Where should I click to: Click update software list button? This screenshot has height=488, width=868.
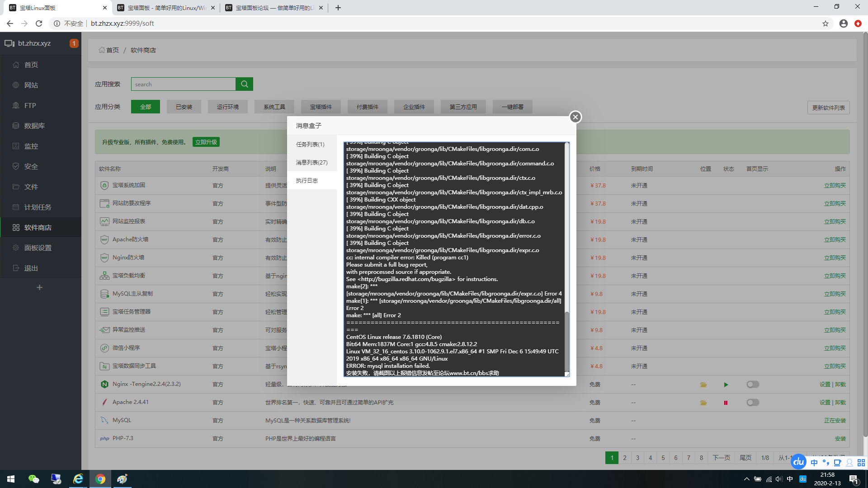point(828,108)
